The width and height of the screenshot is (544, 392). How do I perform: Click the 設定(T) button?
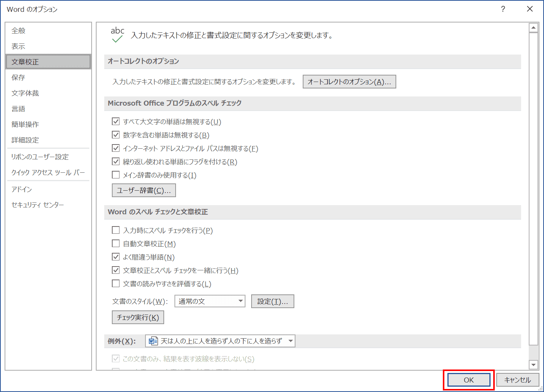point(273,301)
